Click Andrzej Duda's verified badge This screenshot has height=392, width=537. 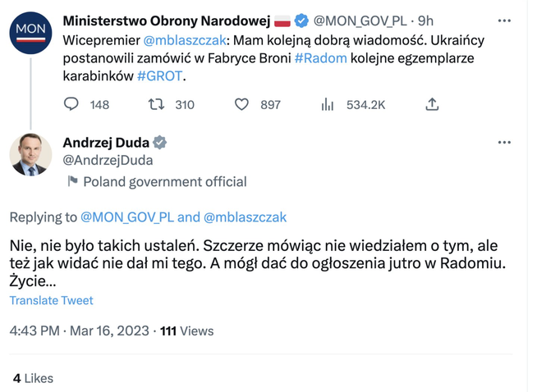click(160, 143)
